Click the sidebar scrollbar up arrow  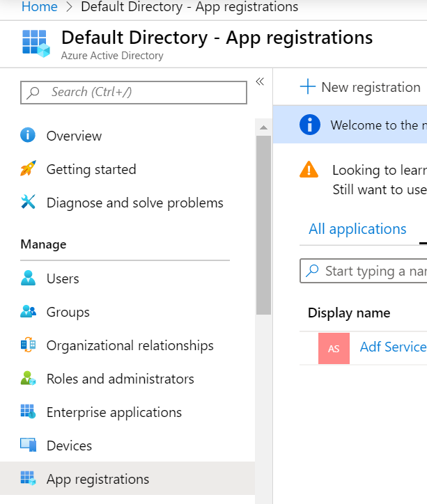[x=264, y=127]
